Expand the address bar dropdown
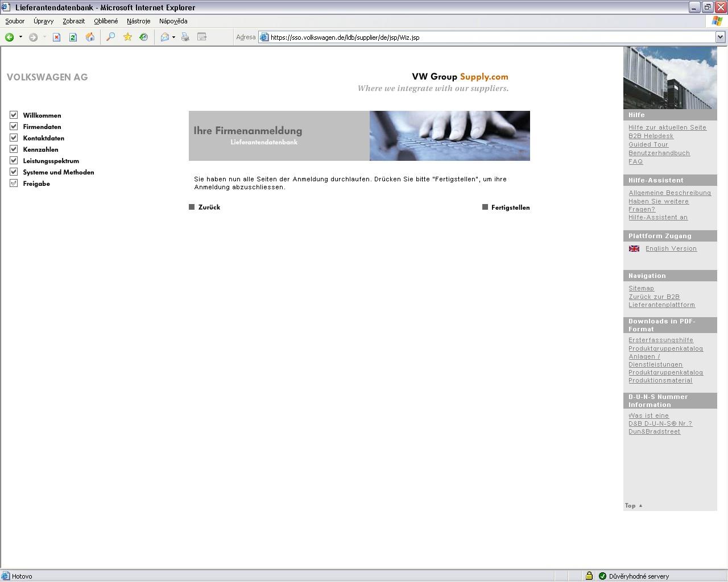 (720, 37)
